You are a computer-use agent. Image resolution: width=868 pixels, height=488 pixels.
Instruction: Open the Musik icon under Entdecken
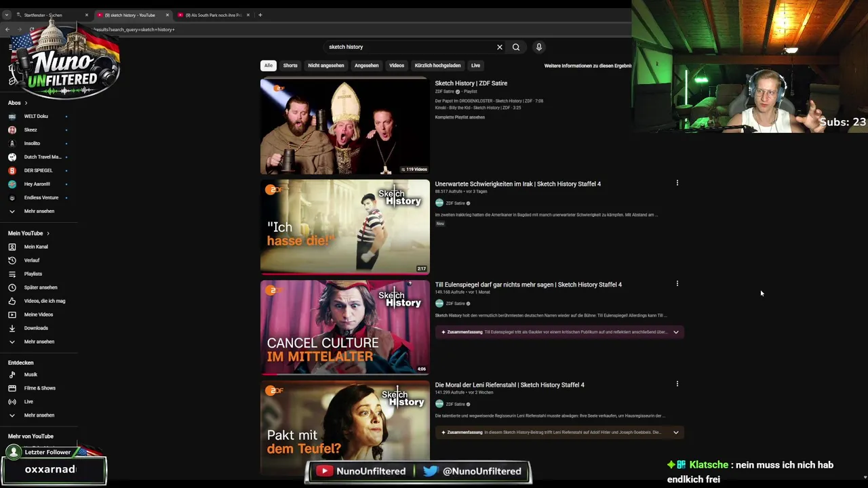[12, 374]
